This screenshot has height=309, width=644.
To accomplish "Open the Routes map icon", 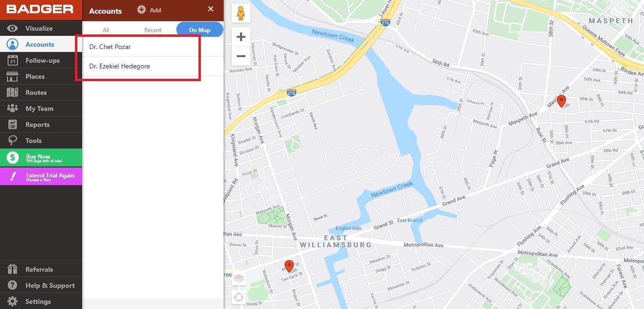I will click(x=13, y=92).
